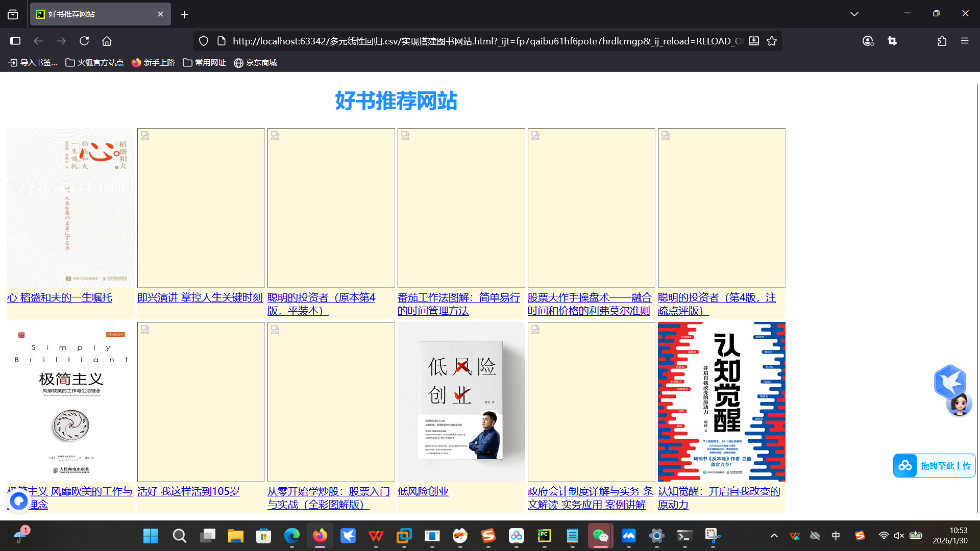Toggle the muted volume speaker icon
980x551 pixels.
899,536
